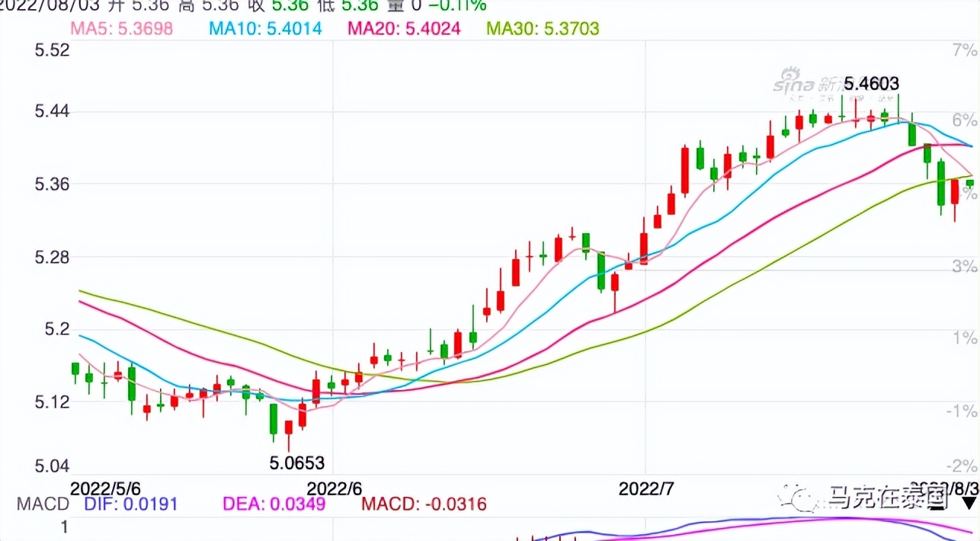Click the 5.52 price axis label

pos(52,50)
